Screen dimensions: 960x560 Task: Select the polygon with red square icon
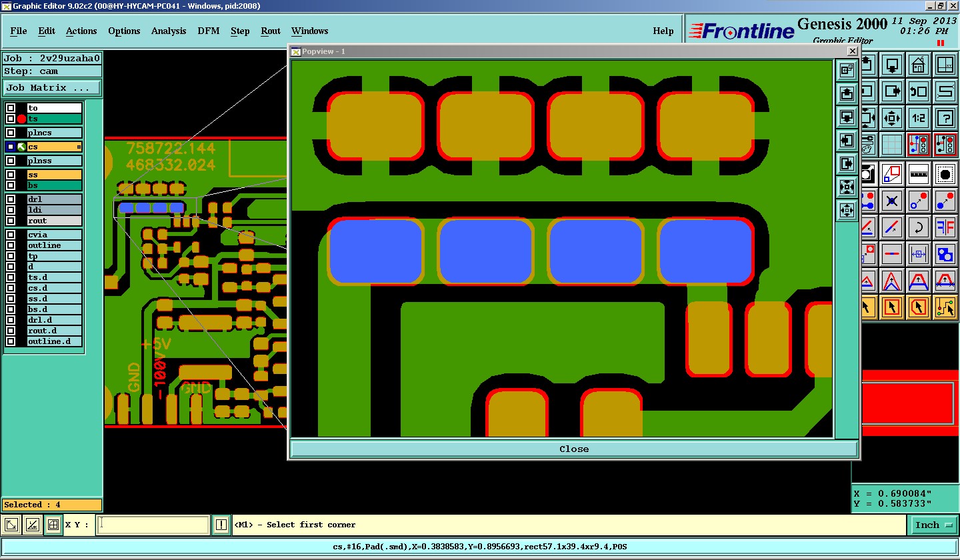click(893, 175)
